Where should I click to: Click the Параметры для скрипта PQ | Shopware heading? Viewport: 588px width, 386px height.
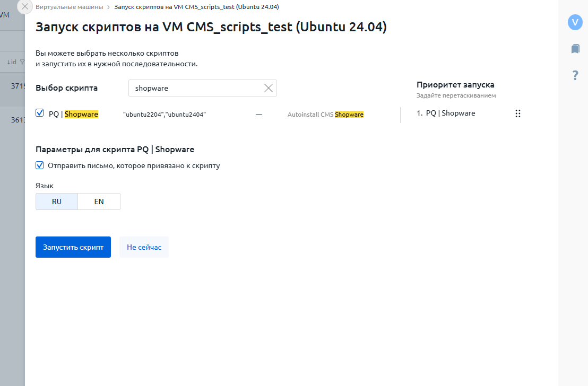tap(115, 149)
